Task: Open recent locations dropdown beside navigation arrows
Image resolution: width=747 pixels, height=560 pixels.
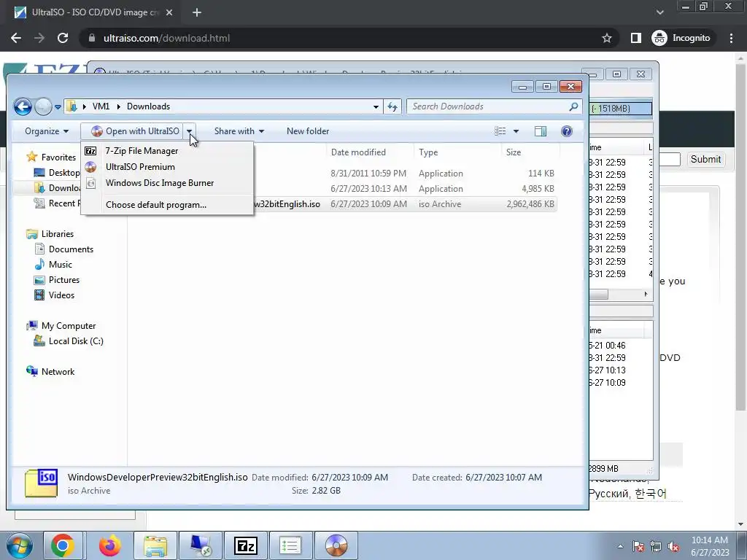Action: click(x=58, y=107)
